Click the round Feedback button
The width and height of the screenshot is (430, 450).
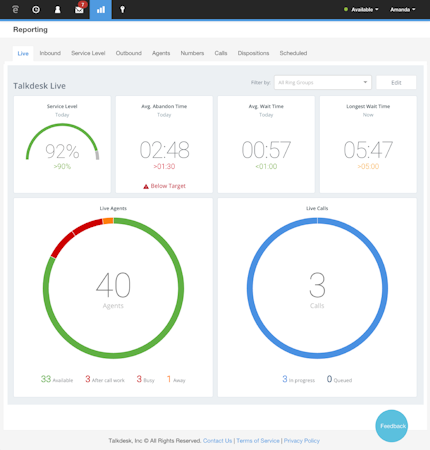coord(392,426)
